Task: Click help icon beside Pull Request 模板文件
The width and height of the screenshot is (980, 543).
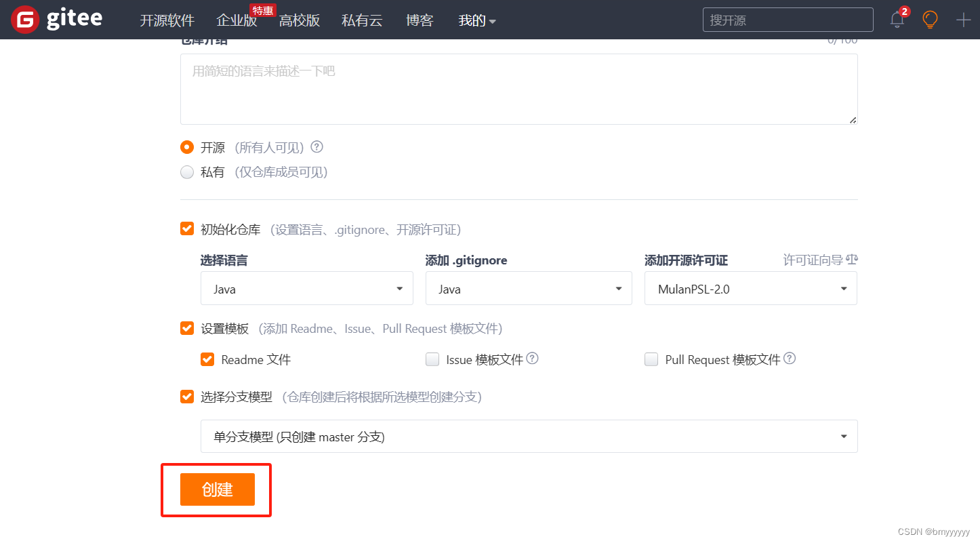Action: click(790, 359)
